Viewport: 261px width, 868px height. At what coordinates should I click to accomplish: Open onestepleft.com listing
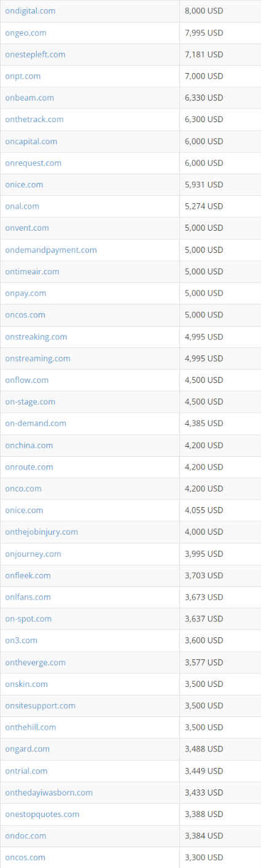pyautogui.click(x=35, y=54)
